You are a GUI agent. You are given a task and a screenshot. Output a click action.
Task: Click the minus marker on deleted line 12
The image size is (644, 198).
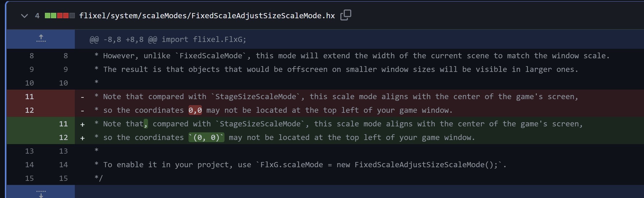[x=82, y=110]
